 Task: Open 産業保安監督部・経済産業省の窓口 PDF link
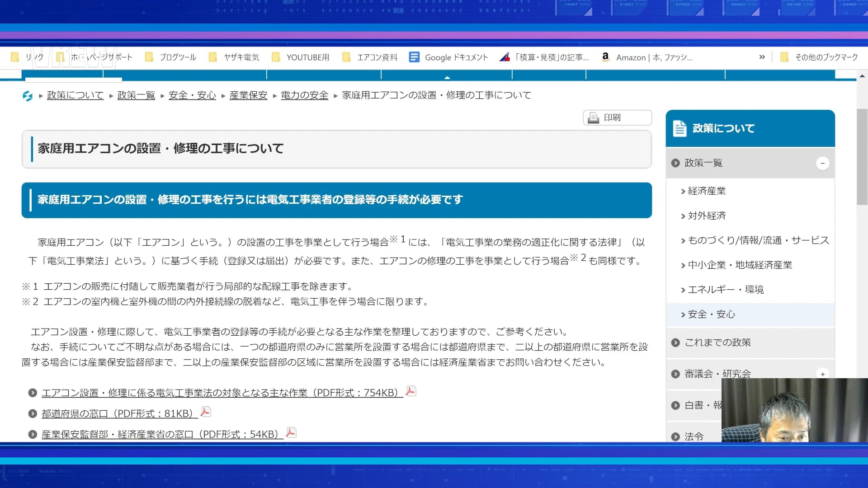coord(162,435)
